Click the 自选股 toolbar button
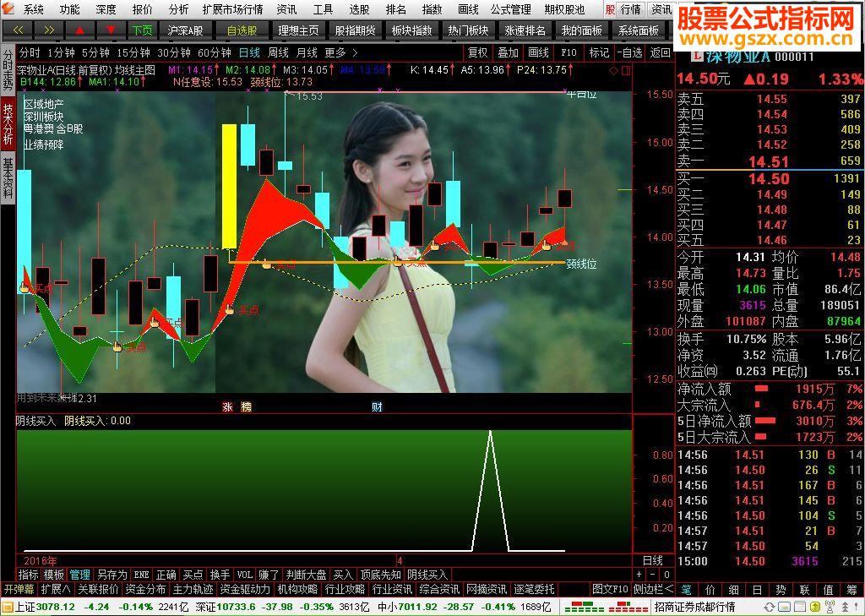This screenshot has width=865, height=616. point(242,30)
